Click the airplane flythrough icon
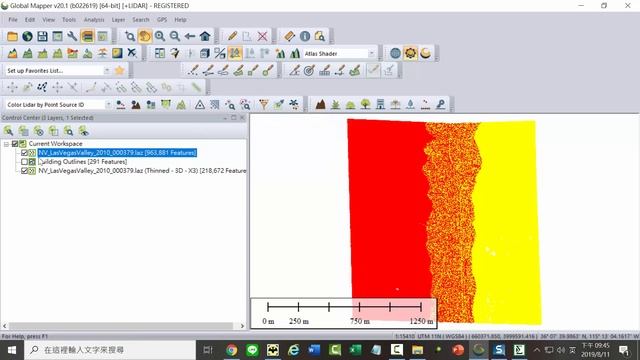 pyautogui.click(x=132, y=53)
